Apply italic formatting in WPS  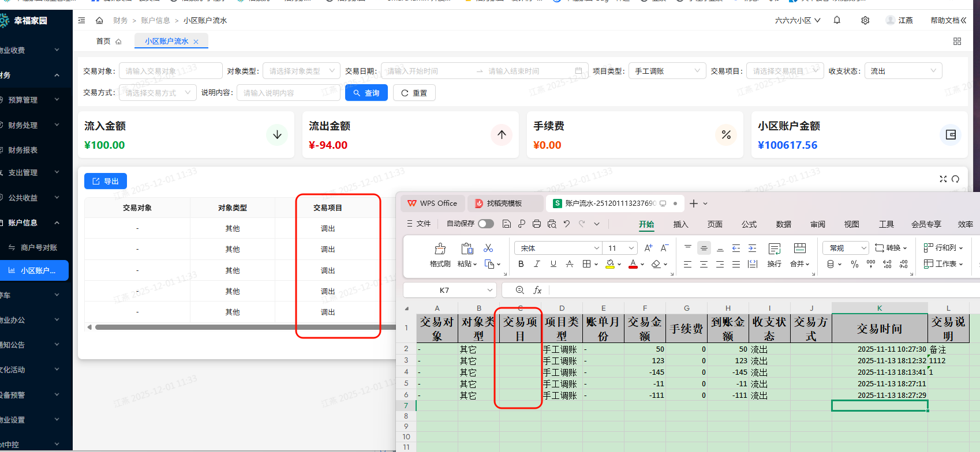tap(537, 264)
